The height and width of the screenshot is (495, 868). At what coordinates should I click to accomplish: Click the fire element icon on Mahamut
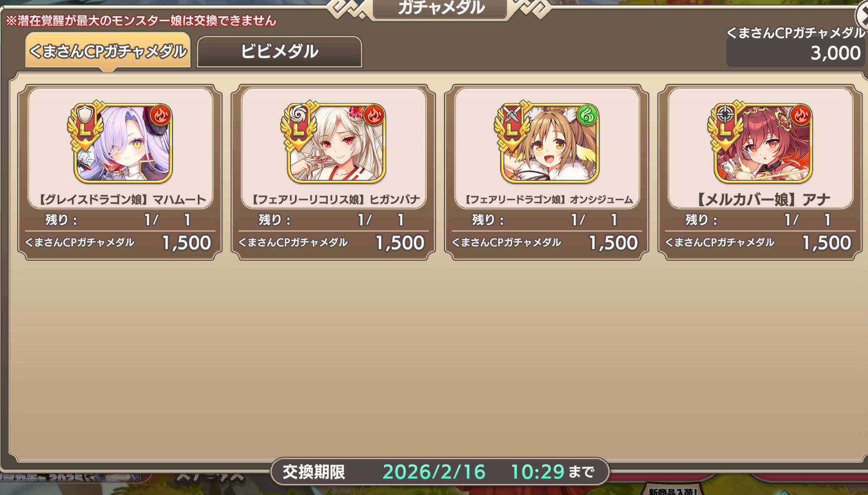(x=161, y=116)
